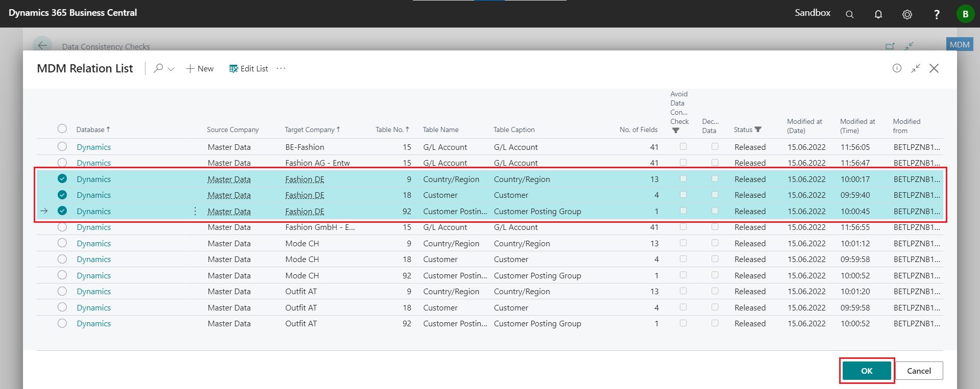Open Avoid Data Consistency Check filter header
The image size is (980, 389).
point(679,112)
